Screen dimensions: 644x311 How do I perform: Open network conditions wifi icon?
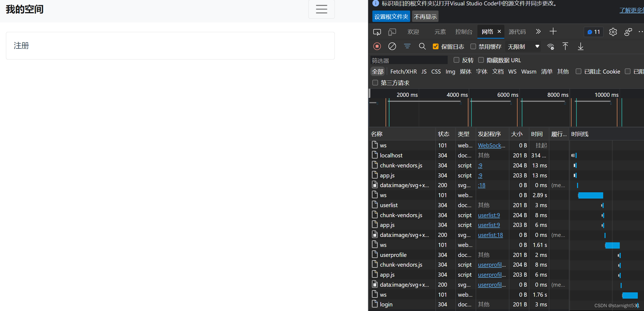550,47
